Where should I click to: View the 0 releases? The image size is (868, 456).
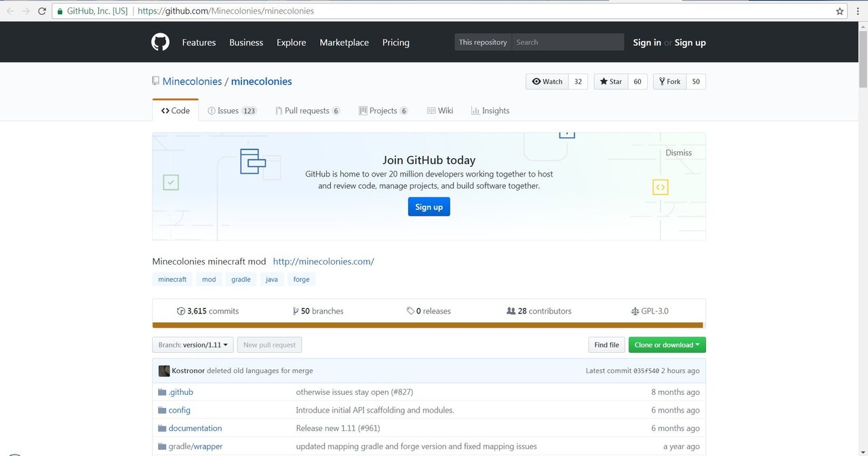pos(429,311)
